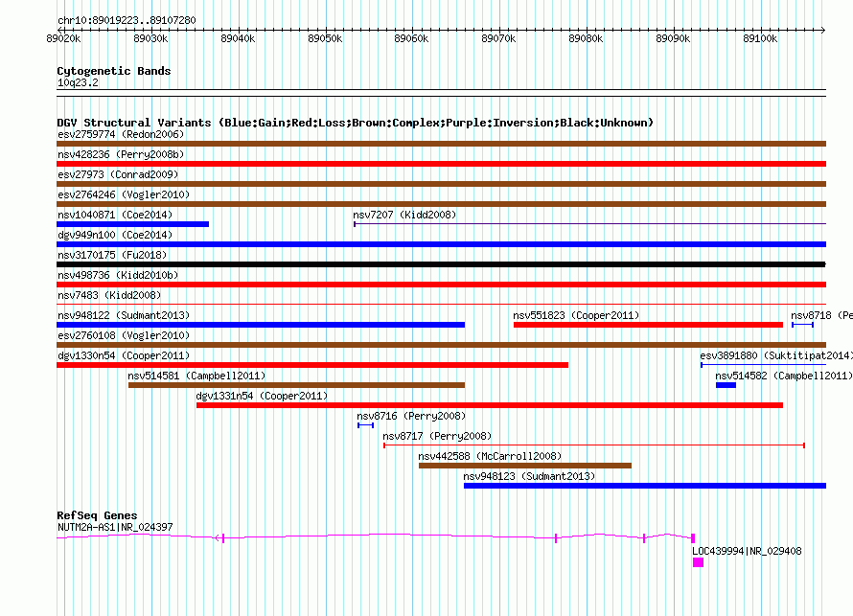Select the nsv8716 (Perry2008) small blue marker
This screenshot has width=853, height=616.
[x=365, y=425]
